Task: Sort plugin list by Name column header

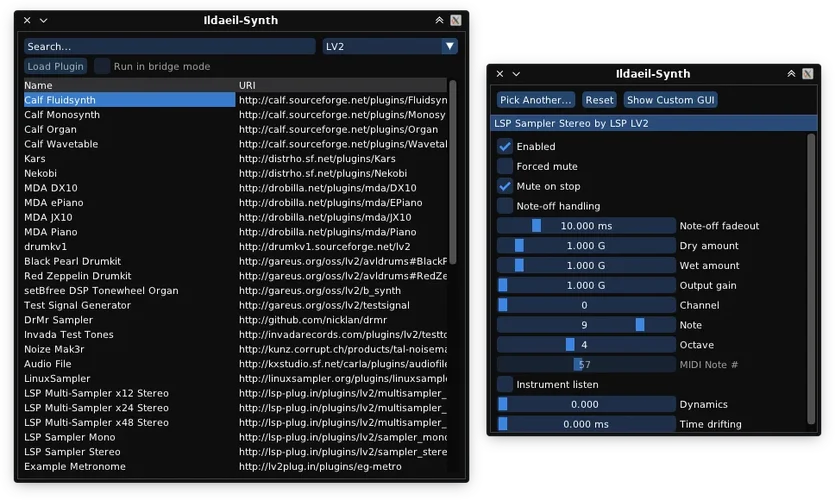Action: (x=39, y=86)
